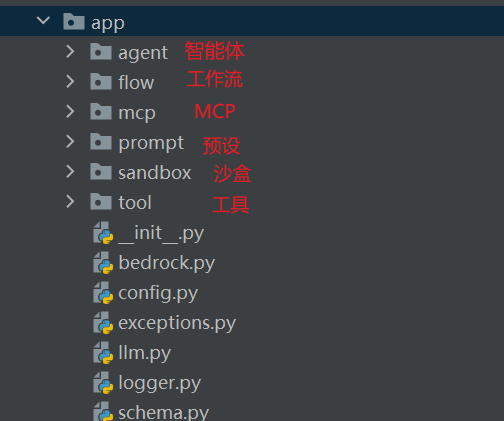504x421 pixels.
Task: Collapse the app folder chevron
Action: pyautogui.click(x=43, y=21)
